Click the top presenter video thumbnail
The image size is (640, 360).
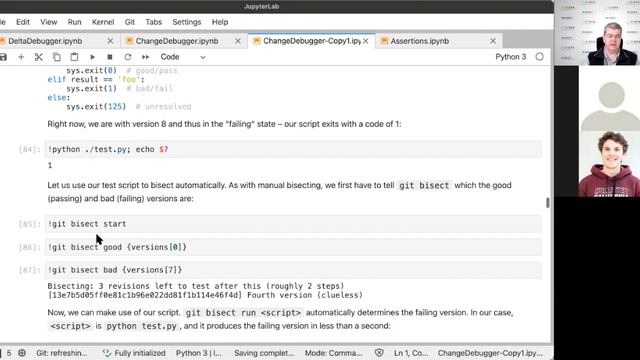597,33
